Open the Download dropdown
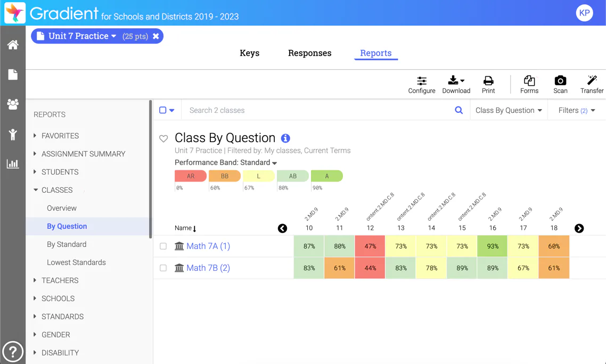The height and width of the screenshot is (364, 606). 456,85
